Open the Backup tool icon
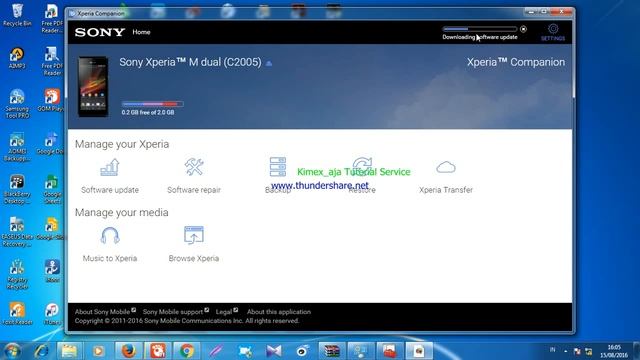The height and width of the screenshot is (360, 640). tap(278, 167)
